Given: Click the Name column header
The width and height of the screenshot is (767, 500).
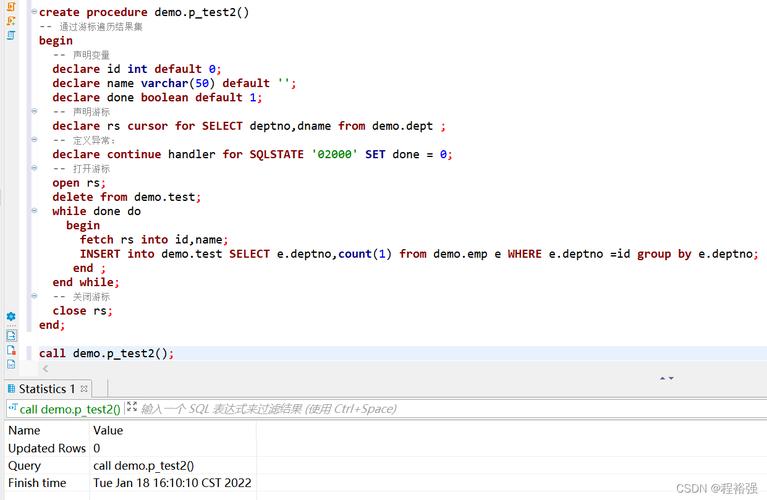Looking at the screenshot, I should pos(24,431).
